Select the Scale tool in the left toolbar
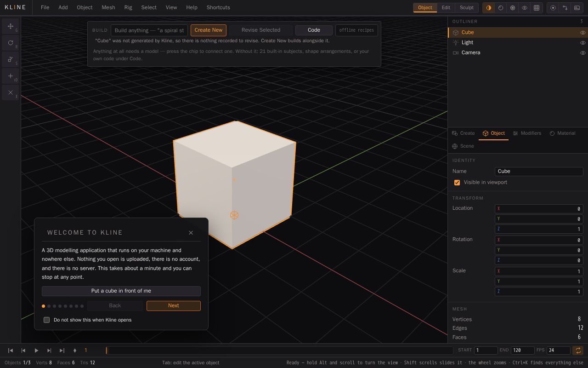 tap(10, 59)
